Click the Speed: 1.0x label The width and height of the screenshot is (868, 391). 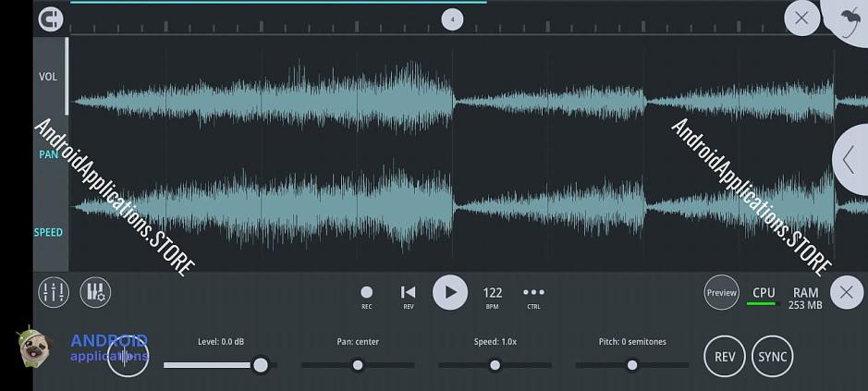coord(495,342)
